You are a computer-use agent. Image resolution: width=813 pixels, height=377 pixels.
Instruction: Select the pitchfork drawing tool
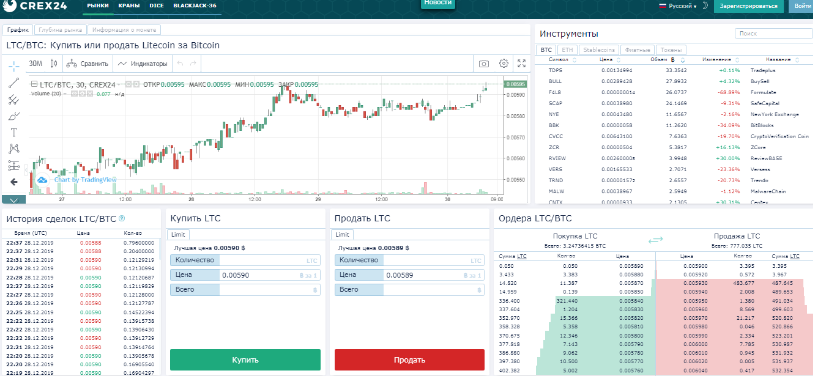[14, 99]
